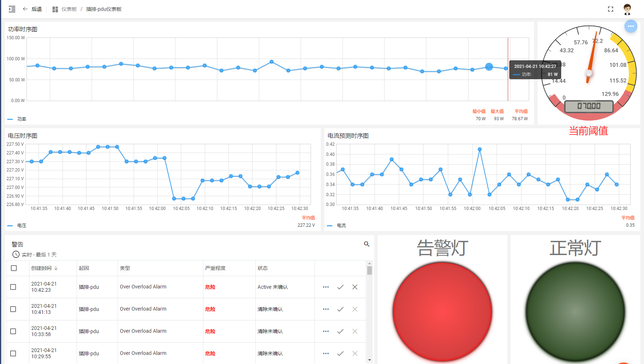The height and width of the screenshot is (364, 644).
Task: Acknowledge the 10:29:55 alarm checkmark
Action: (x=340, y=353)
